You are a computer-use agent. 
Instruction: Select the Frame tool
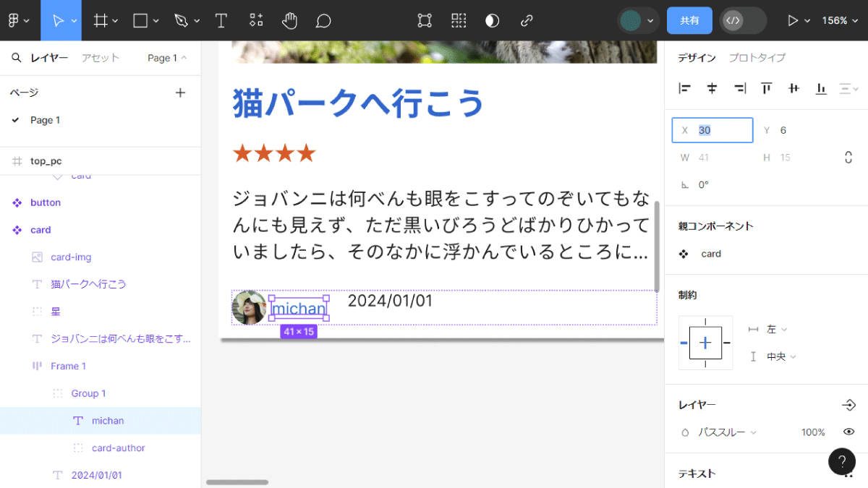[100, 20]
